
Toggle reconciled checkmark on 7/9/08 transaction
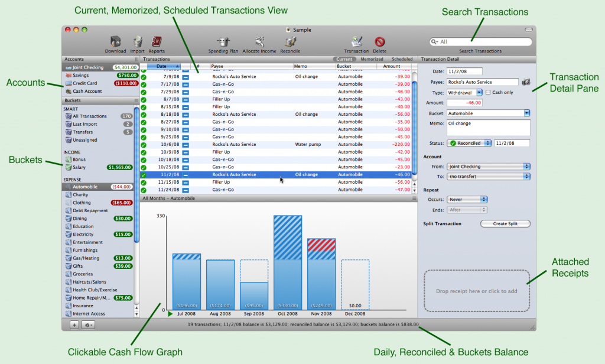[x=144, y=77]
